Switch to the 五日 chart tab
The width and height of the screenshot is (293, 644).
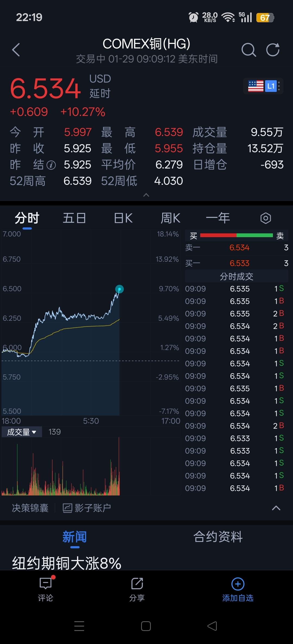(74, 218)
